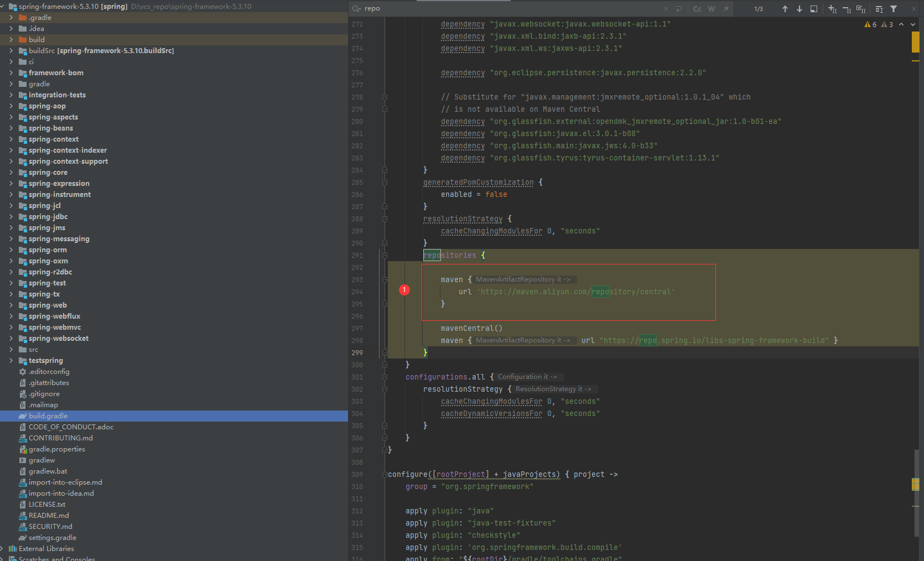Click the repo.spring.io repository URL string

pos(714,341)
